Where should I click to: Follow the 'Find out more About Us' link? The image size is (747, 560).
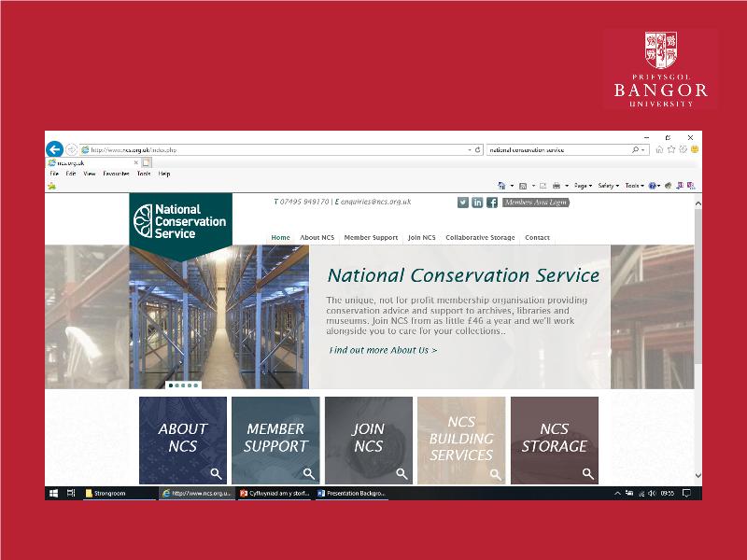click(x=383, y=350)
